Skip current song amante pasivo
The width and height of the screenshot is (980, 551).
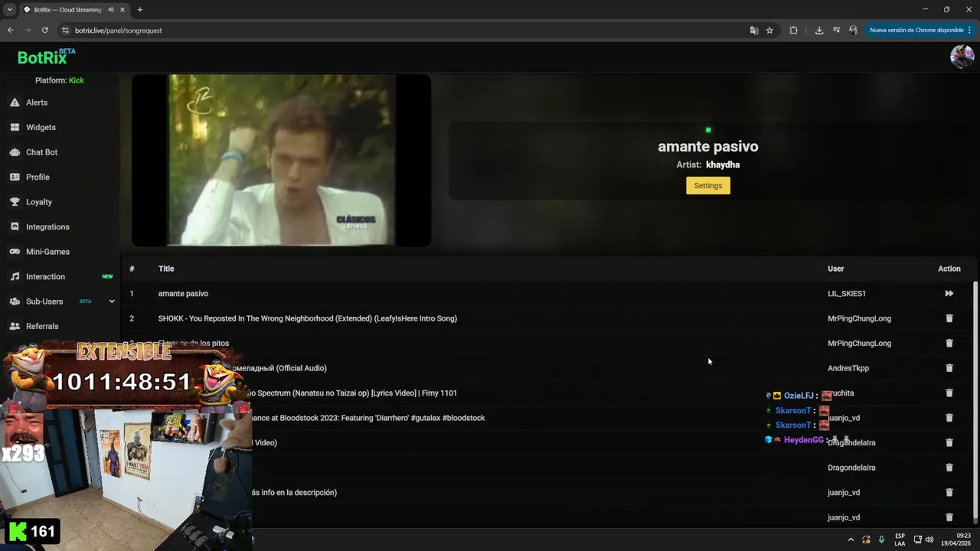click(949, 293)
